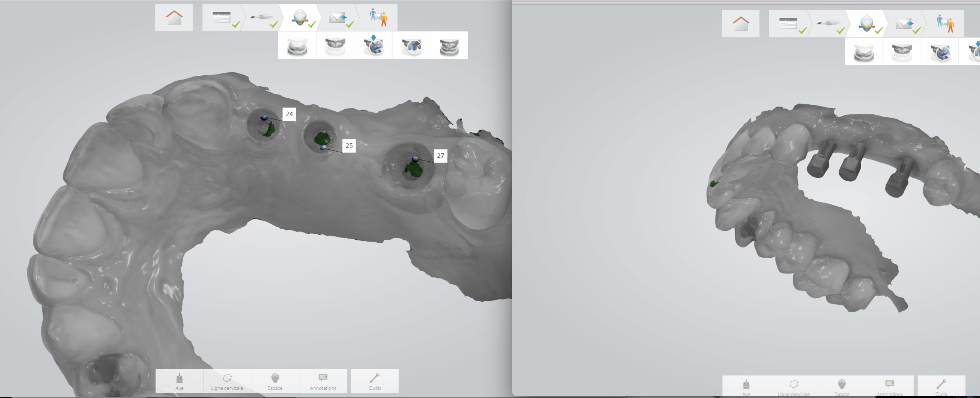Go to the scanner wand step, left window

(262, 18)
